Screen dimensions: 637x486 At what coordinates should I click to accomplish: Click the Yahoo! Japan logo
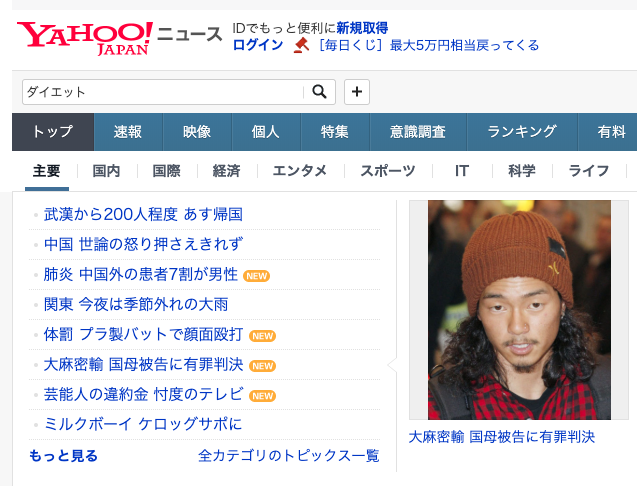(x=84, y=38)
